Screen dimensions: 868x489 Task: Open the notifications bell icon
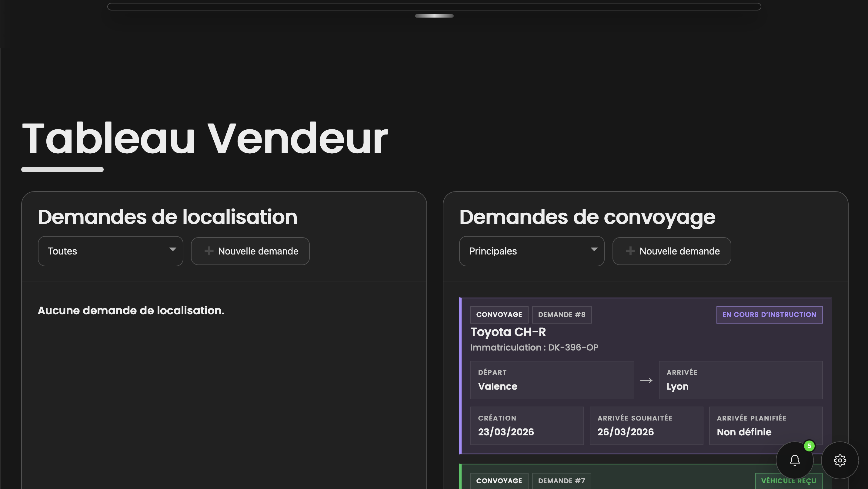795,460
